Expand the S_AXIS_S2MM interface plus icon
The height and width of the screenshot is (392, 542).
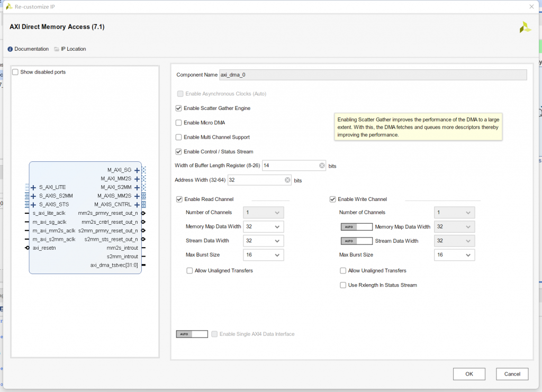coord(33,196)
